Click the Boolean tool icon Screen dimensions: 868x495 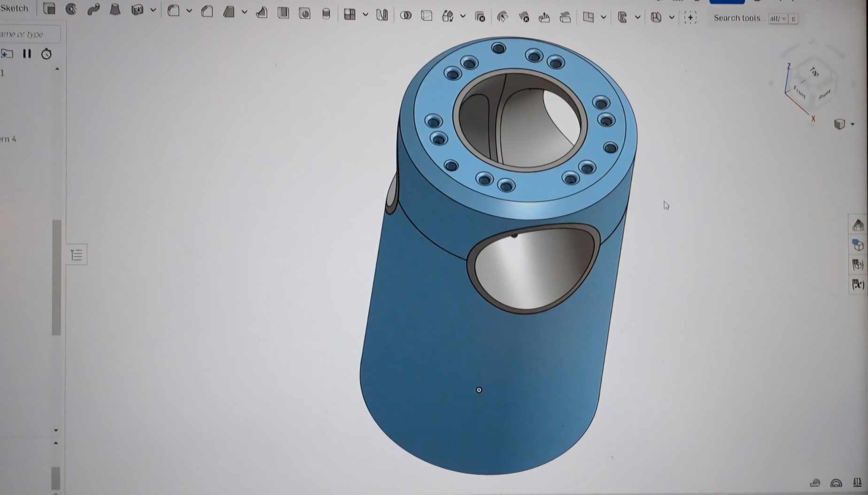[x=406, y=15]
